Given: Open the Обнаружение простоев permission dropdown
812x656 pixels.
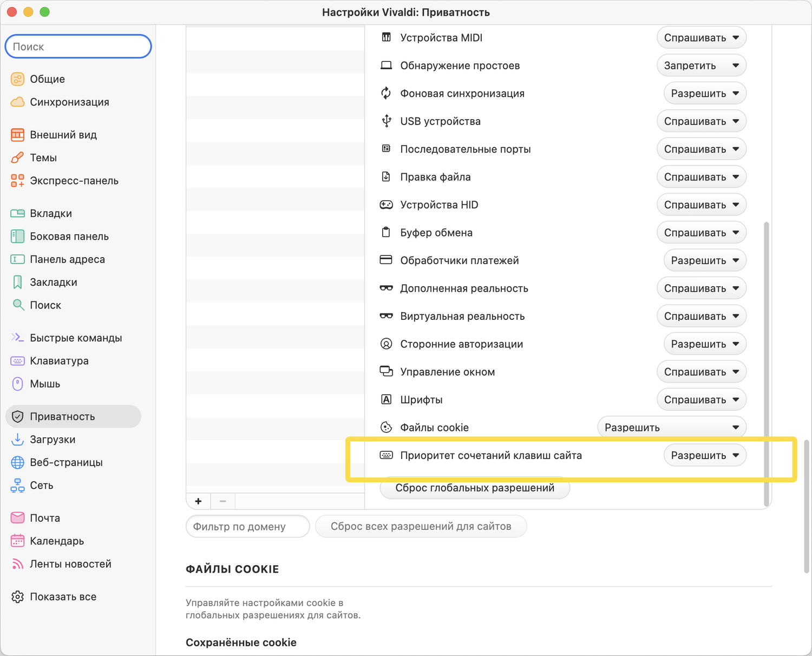Looking at the screenshot, I should pyautogui.click(x=701, y=65).
